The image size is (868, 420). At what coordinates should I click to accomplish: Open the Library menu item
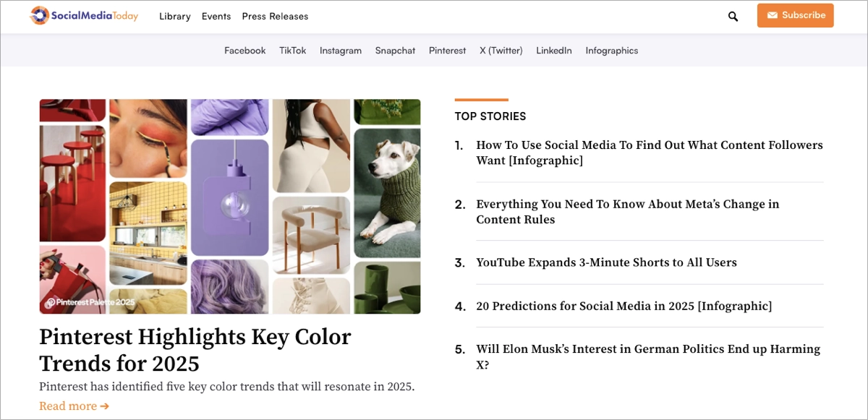point(174,15)
